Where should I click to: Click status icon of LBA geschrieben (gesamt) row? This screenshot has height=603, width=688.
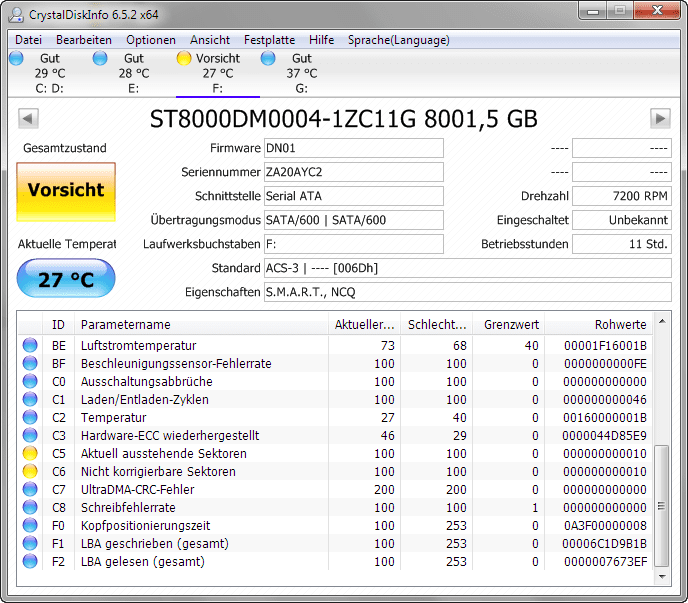click(30, 543)
